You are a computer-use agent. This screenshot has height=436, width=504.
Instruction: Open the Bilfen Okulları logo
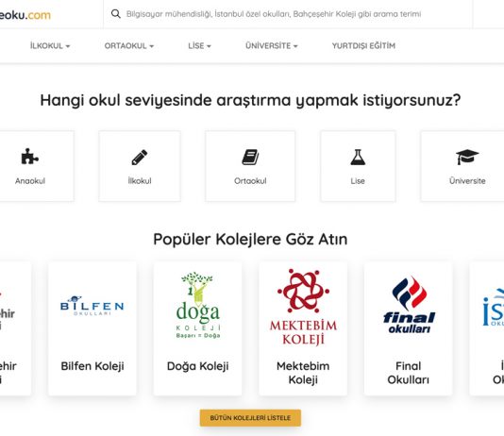tap(92, 306)
